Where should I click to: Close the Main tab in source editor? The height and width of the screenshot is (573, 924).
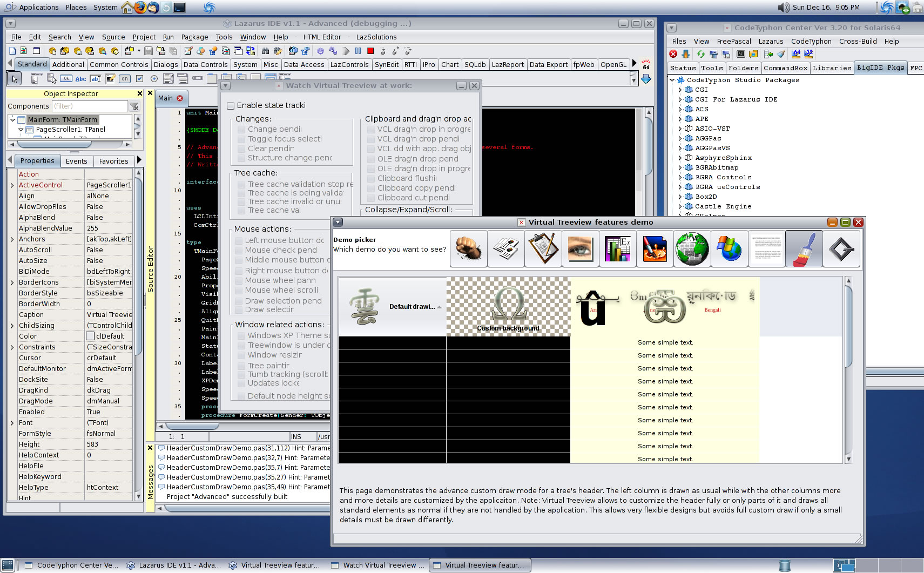click(x=180, y=98)
